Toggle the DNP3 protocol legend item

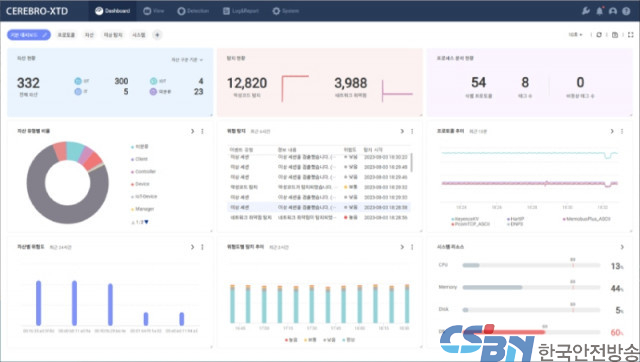tap(515, 224)
